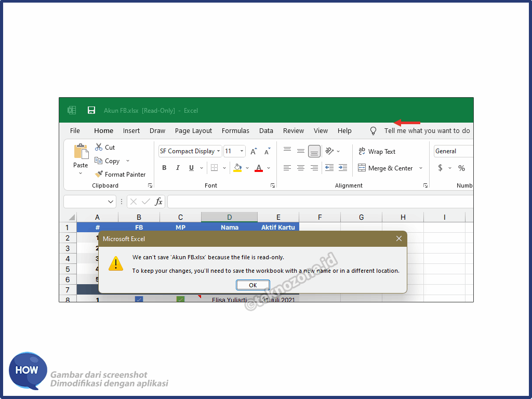Image resolution: width=532 pixels, height=399 pixels.
Task: Increase font size with larger A
Action: click(254, 151)
